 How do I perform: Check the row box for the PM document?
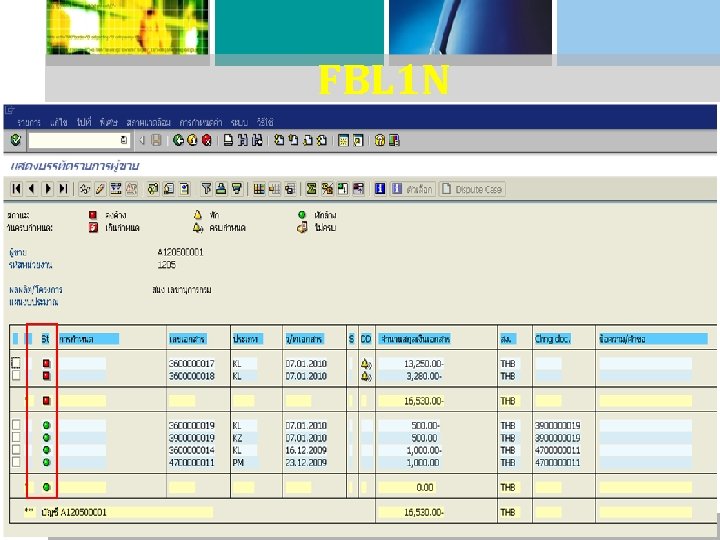16,462
